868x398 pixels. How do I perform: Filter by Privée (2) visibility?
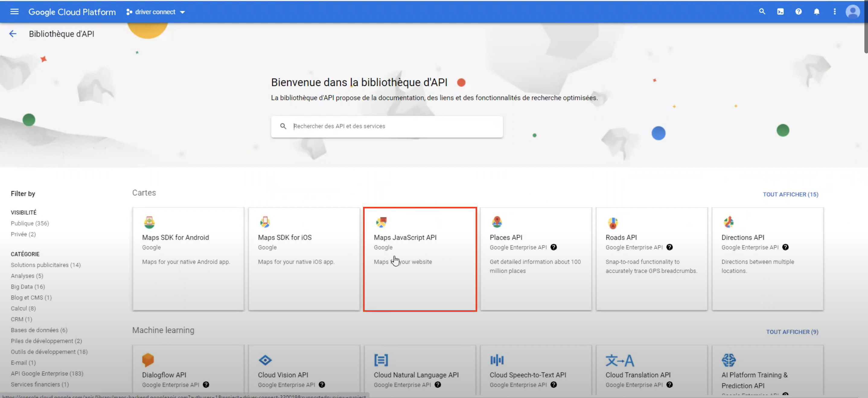(x=23, y=234)
